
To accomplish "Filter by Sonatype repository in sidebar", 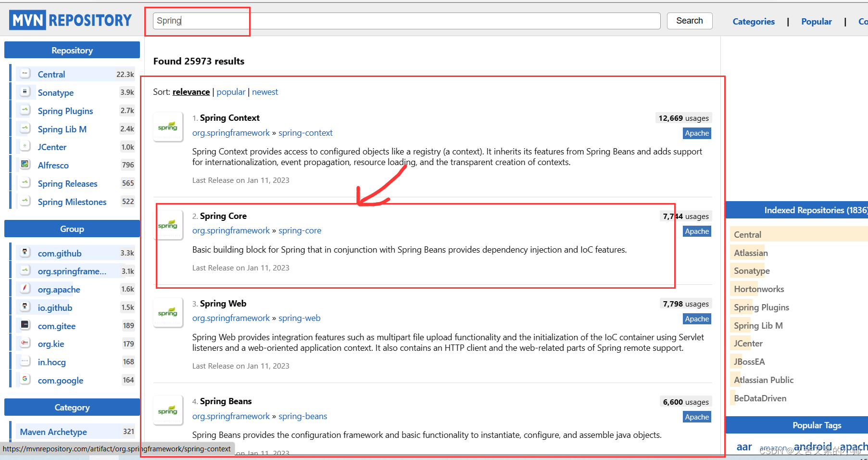I will (x=56, y=93).
